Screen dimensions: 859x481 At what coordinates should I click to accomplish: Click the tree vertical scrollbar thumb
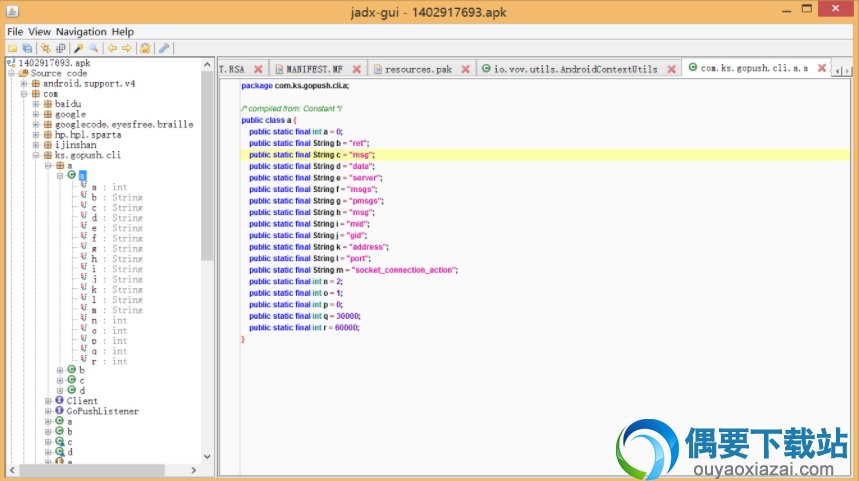(207, 166)
